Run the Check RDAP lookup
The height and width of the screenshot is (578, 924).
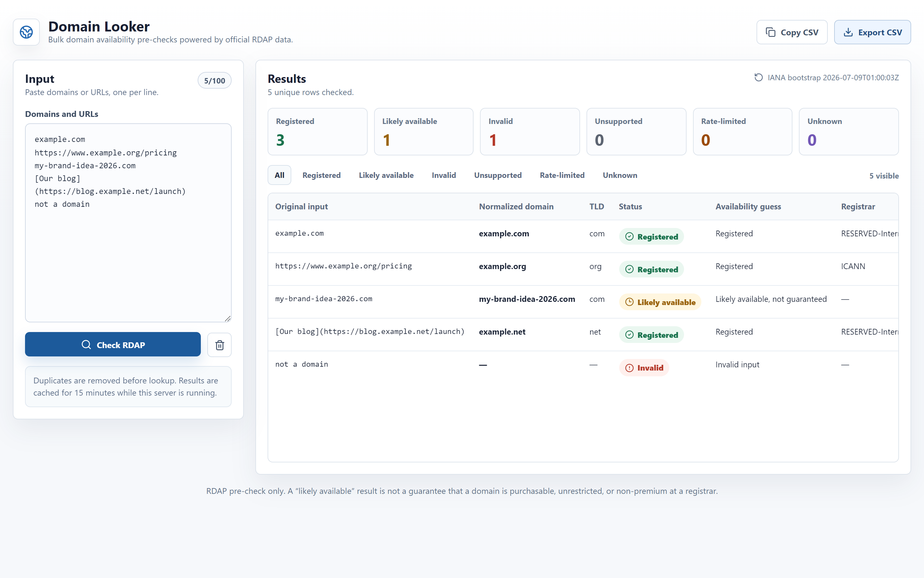113,345
